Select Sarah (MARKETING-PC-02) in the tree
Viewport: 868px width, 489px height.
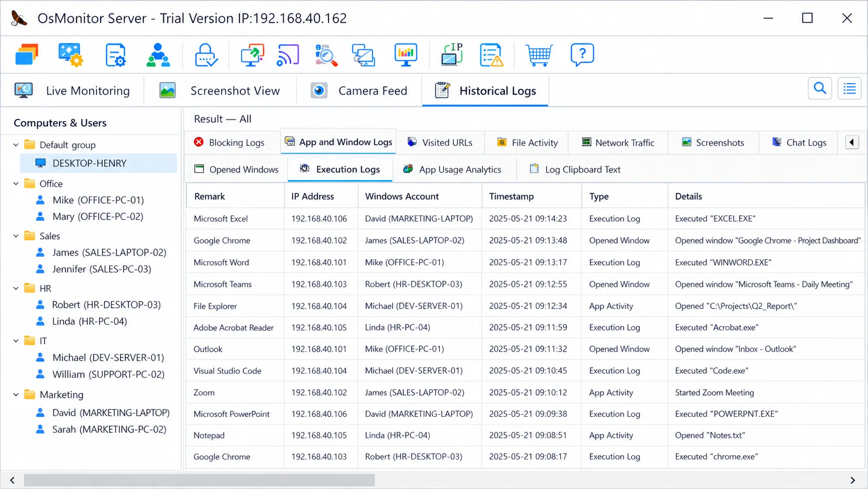(x=109, y=430)
